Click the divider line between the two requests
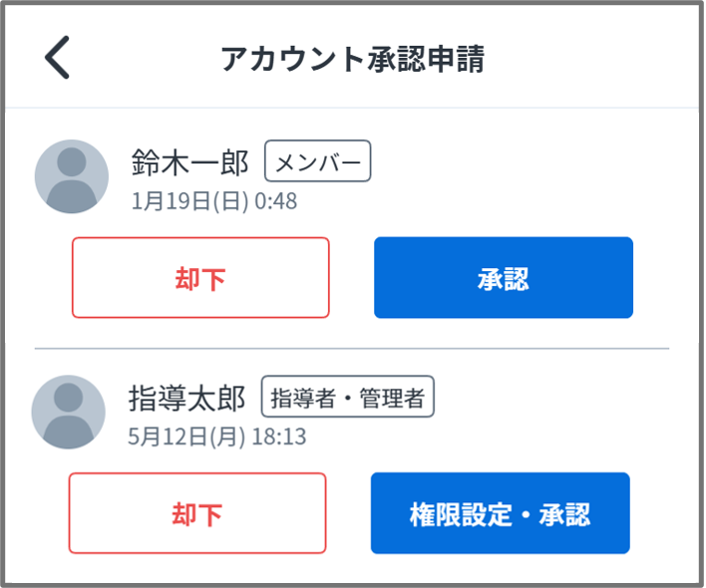Screen dimensions: 706x588 point(352,349)
